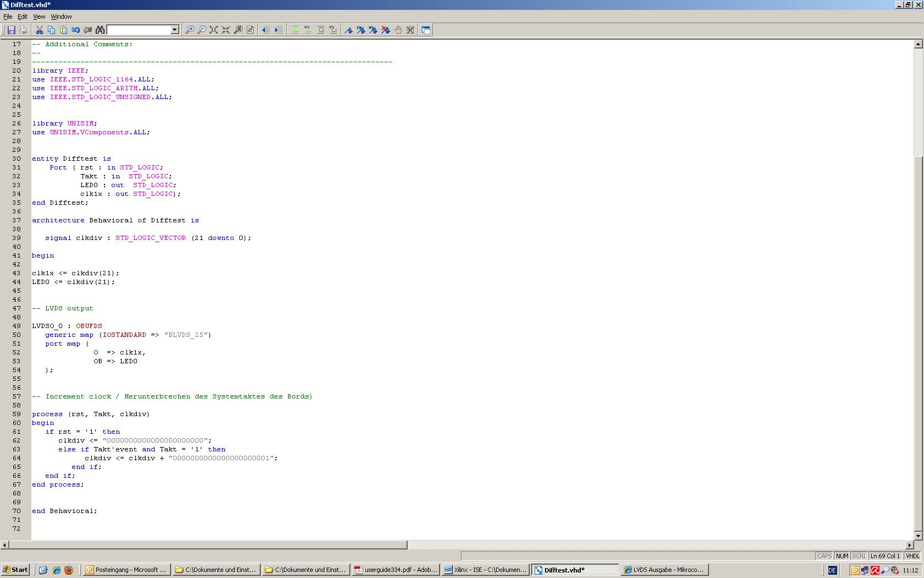924x578 pixels.
Task: Click the crossed-out icon beside the hand
Action: tap(410, 30)
